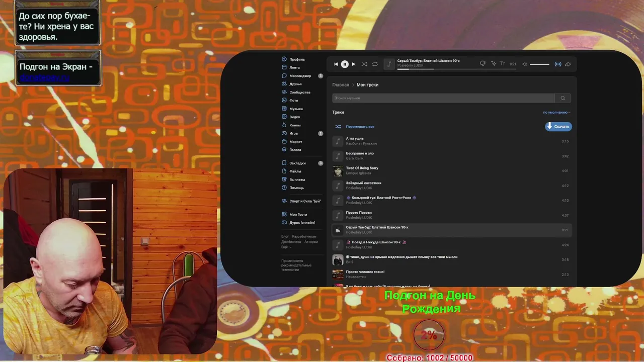Open the Файлы sidebar icon
Viewport: 644px width, 362px height.
click(x=284, y=171)
